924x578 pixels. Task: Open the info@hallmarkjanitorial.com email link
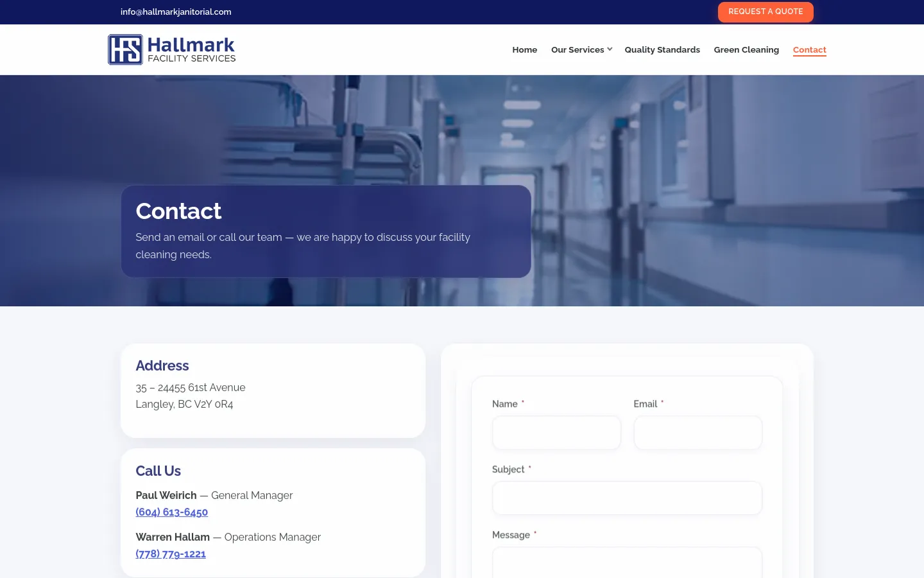(x=176, y=12)
